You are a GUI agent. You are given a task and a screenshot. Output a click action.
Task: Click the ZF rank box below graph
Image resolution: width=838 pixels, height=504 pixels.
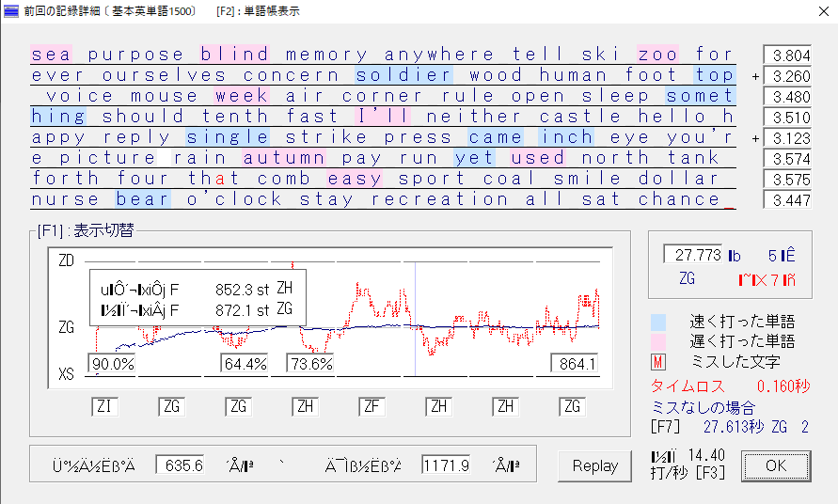372,407
